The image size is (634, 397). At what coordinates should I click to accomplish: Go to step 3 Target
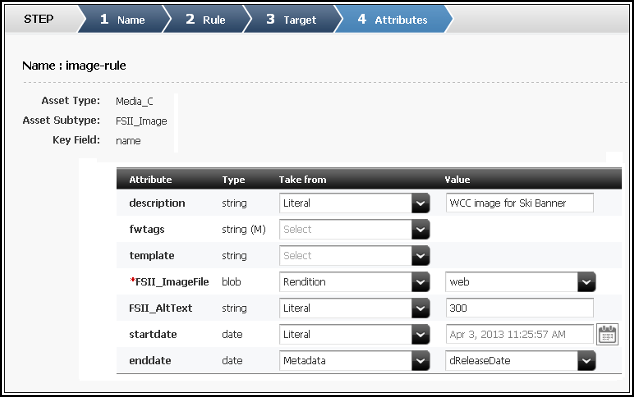tap(291, 19)
